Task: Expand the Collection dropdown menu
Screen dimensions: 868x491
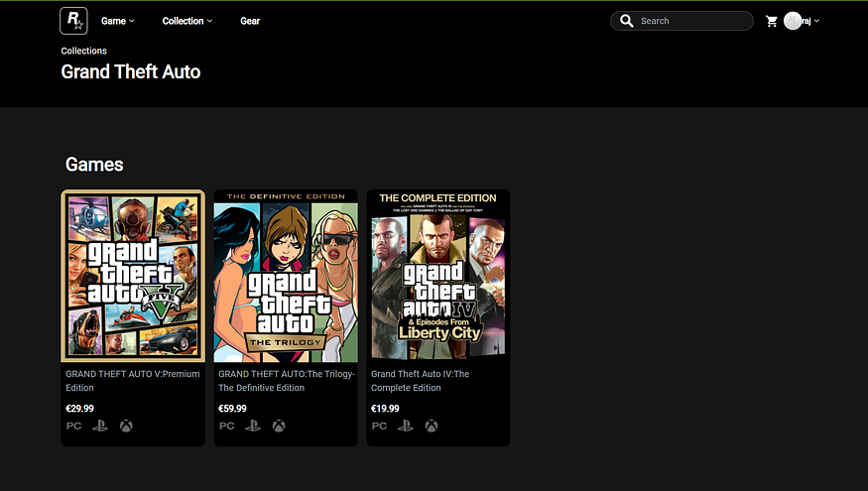Action: (x=187, y=21)
